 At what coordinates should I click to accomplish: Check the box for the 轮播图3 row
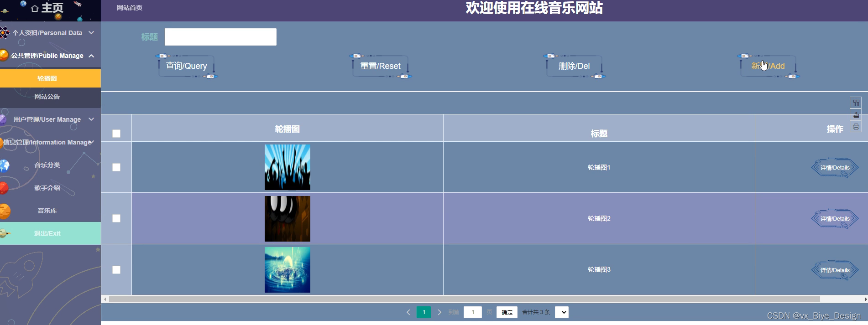coord(116,270)
